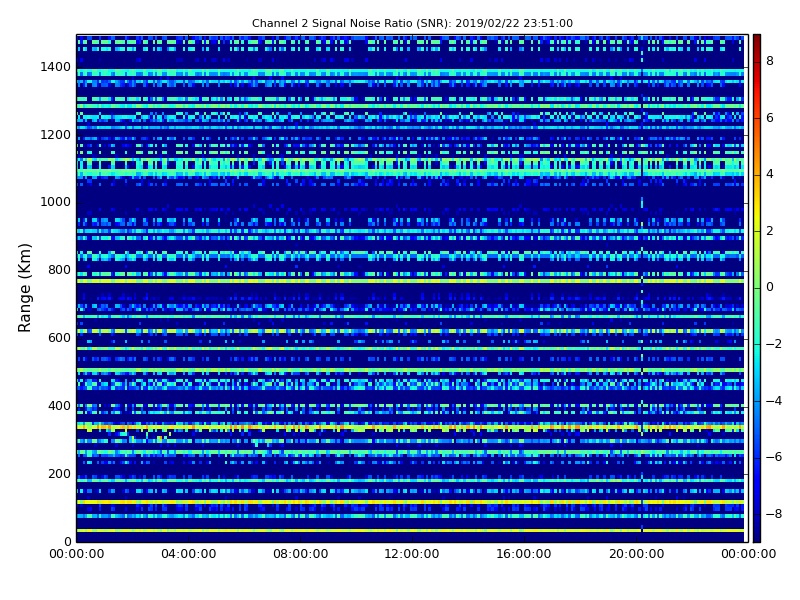Click colorbar value 8

[770, 61]
